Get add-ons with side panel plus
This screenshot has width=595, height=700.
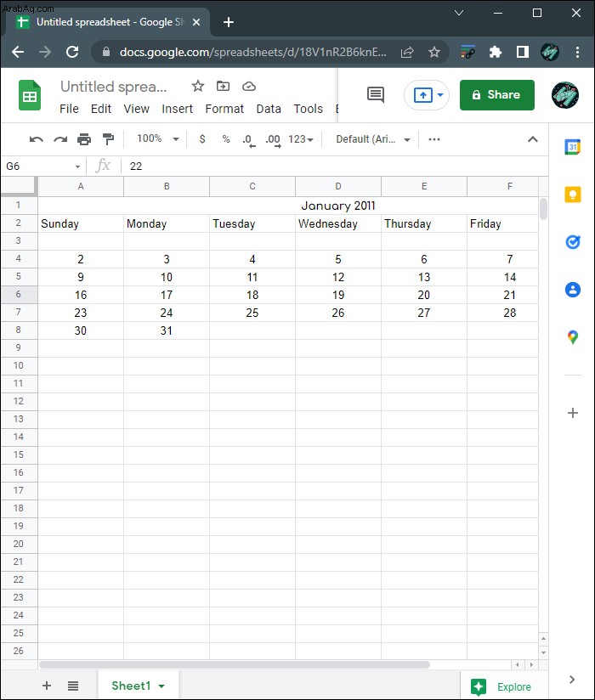click(573, 413)
